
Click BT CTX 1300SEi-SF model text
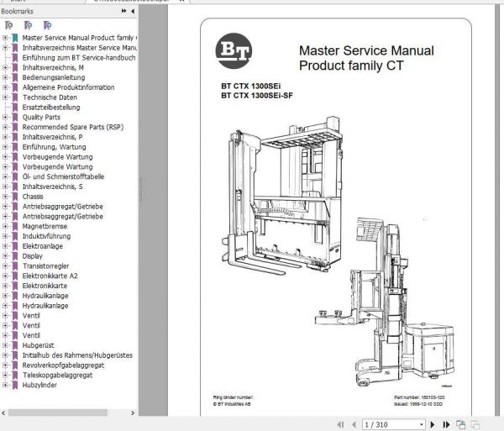[257, 96]
